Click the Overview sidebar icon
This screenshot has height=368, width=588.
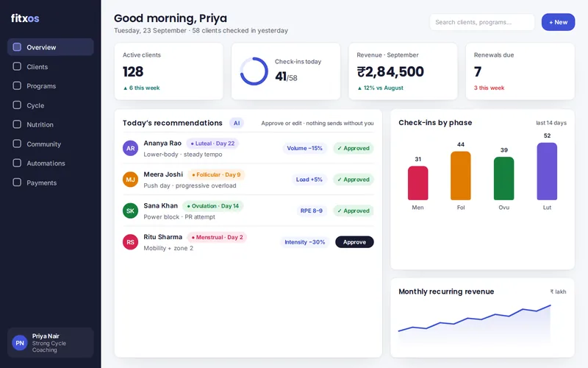[17, 47]
